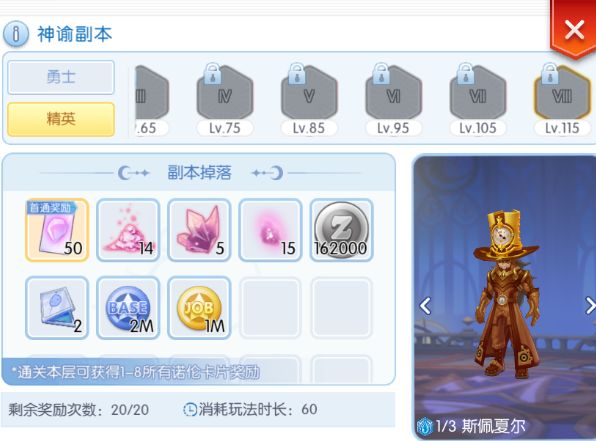Select locked stage V Lv.85

click(309, 100)
